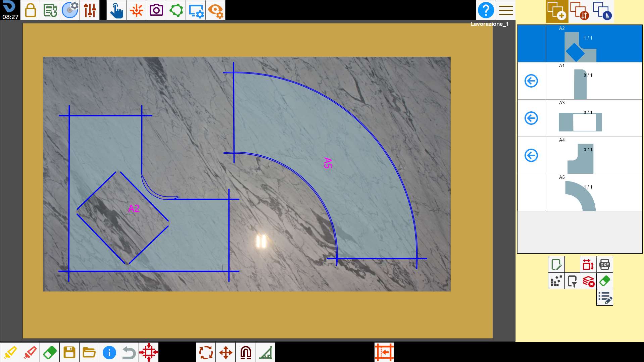Image resolution: width=644 pixels, height=362 pixels.
Task: Open the green checklist refresh icon
Action: (x=50, y=10)
